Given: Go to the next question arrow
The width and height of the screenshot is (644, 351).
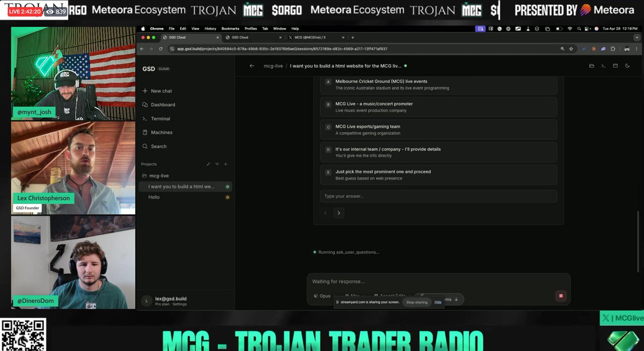Looking at the screenshot, I should (x=338, y=213).
